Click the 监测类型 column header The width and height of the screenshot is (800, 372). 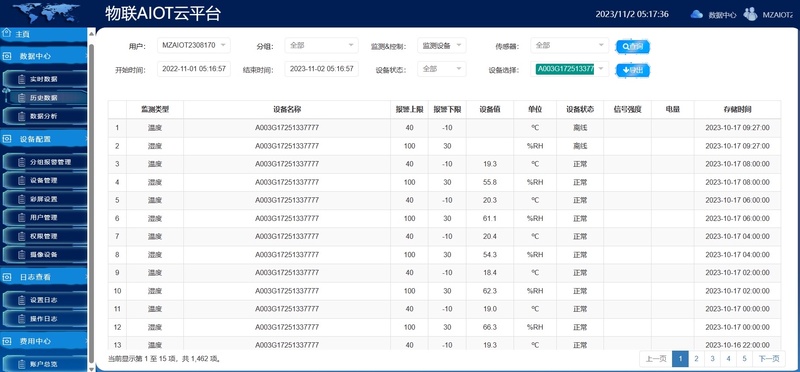155,109
